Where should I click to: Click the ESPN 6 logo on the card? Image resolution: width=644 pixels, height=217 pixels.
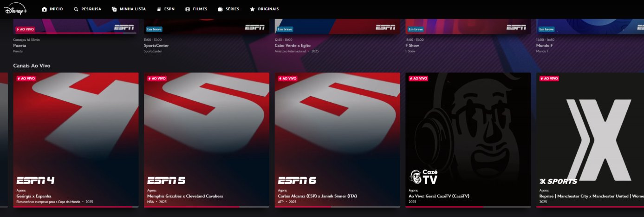(x=297, y=181)
